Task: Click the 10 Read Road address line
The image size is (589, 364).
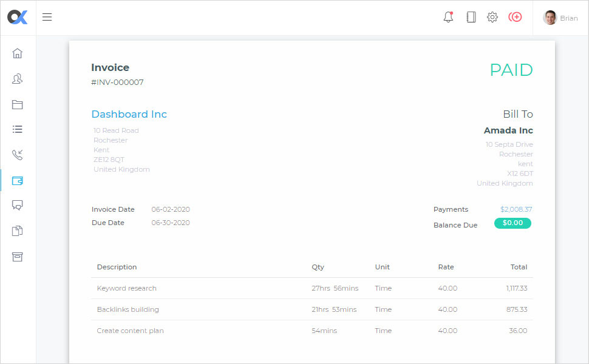Action: coord(116,130)
